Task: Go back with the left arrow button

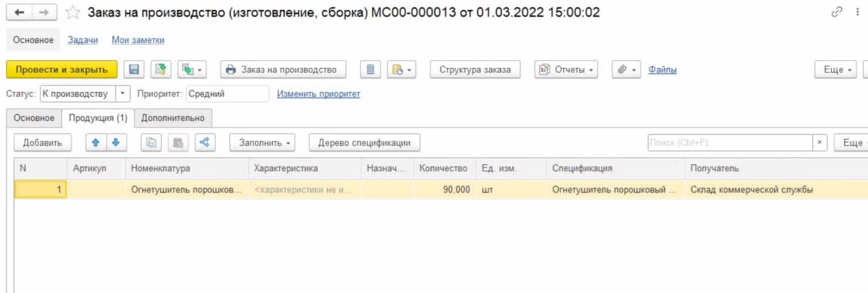Action: click(19, 12)
